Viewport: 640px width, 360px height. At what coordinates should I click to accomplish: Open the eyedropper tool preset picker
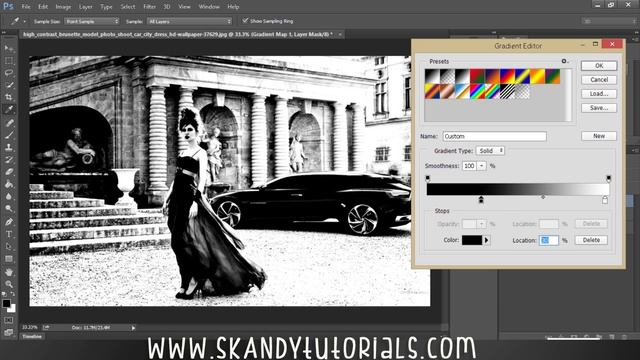tap(24, 21)
